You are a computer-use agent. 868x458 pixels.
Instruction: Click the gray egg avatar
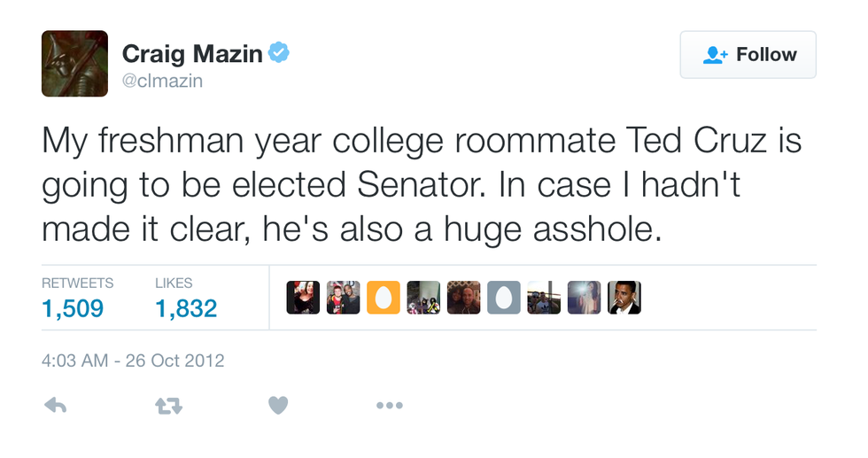coord(503,298)
